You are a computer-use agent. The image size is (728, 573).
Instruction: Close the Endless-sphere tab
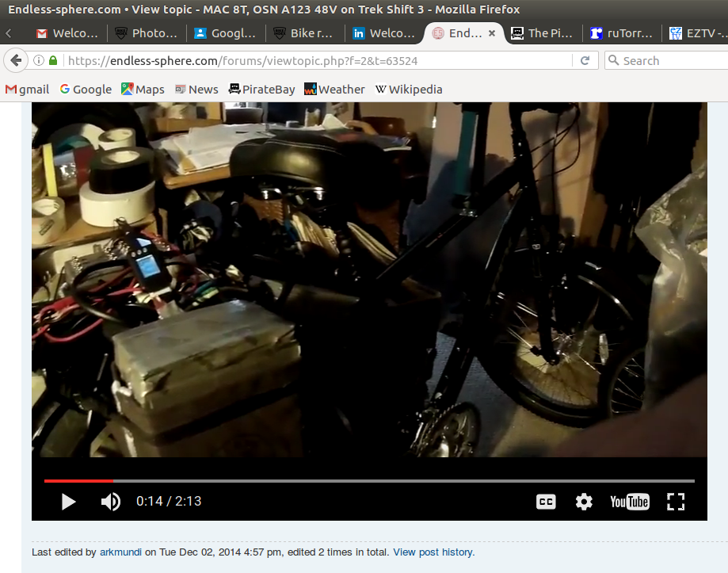point(492,33)
